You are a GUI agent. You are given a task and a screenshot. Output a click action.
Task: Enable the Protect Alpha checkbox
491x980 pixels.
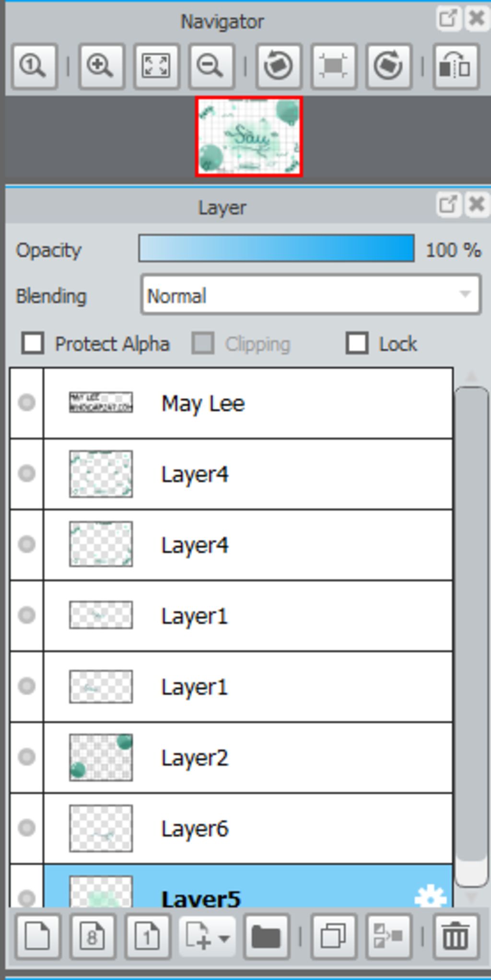click(x=33, y=344)
